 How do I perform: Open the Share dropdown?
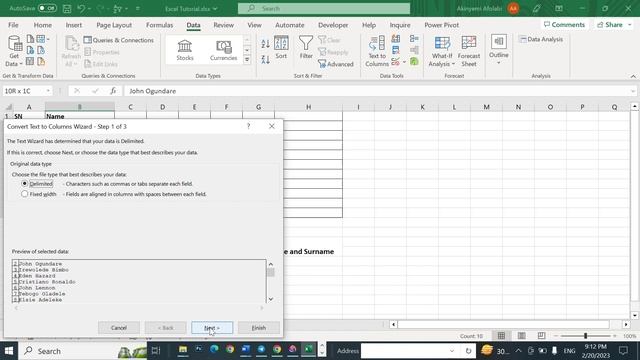(x=630, y=25)
